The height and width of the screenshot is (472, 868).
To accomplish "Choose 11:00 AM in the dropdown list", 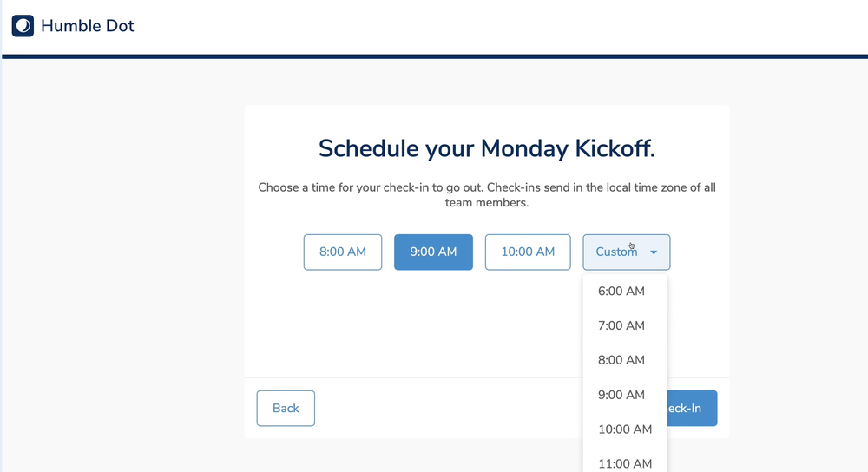I will [625, 463].
